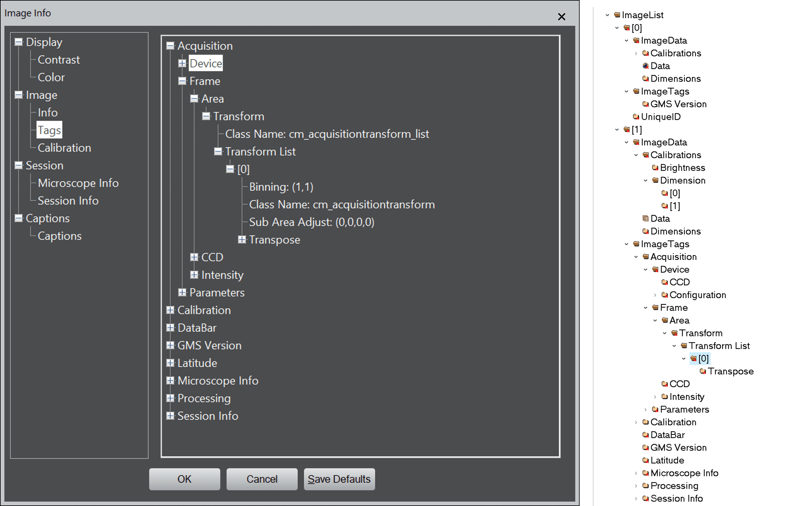This screenshot has width=812, height=506.
Task: Collapse the Frame node in Image Info
Action: point(182,81)
